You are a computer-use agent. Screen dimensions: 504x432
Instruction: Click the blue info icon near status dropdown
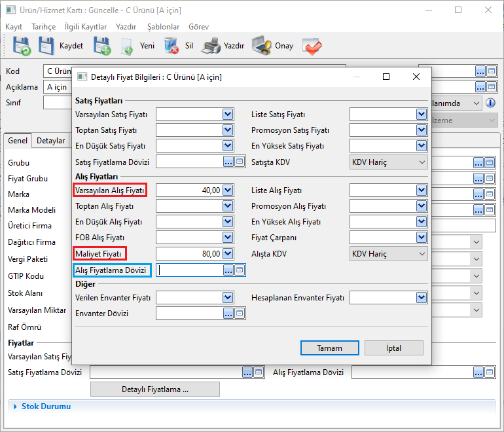tap(490, 103)
